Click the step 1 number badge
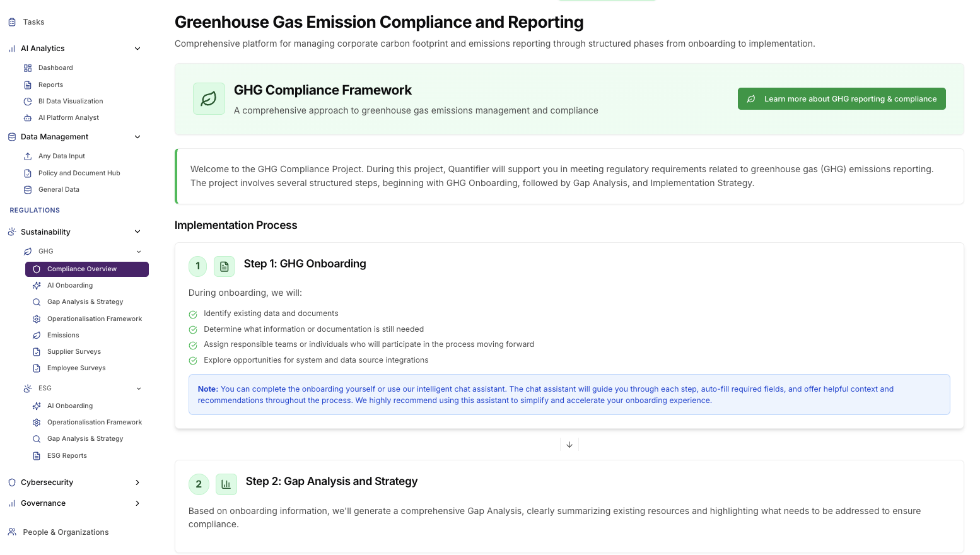The image size is (980, 555). 197,266
